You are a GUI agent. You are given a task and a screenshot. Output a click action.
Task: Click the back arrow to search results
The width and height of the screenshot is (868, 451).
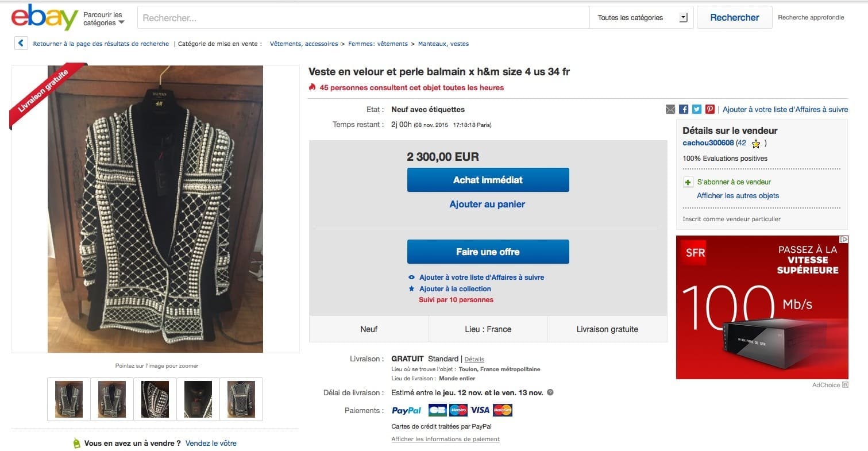click(x=21, y=44)
